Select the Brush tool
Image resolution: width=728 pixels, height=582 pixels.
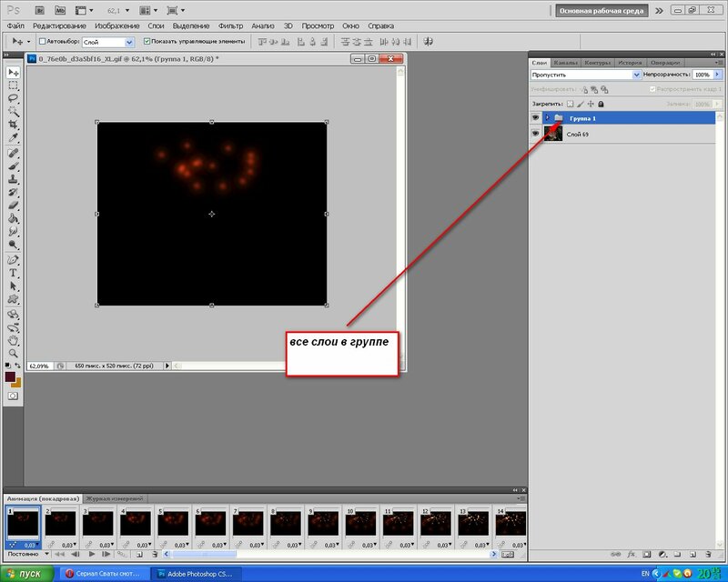[x=13, y=166]
